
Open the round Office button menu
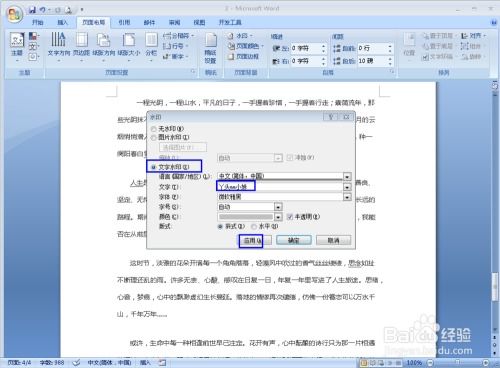tap(15, 15)
